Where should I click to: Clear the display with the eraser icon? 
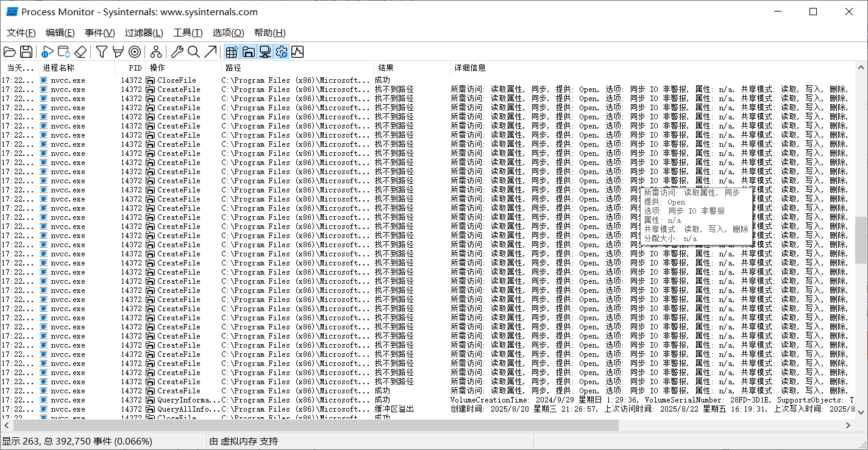click(x=80, y=52)
